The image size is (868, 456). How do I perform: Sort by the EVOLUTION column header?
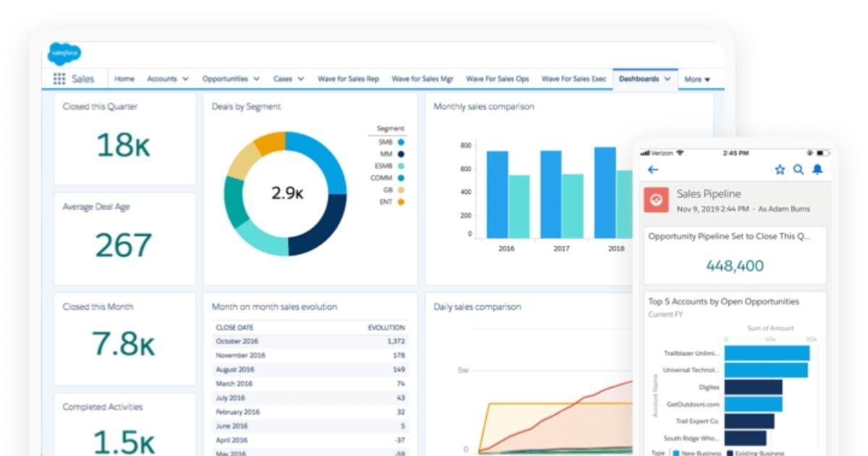pos(386,328)
